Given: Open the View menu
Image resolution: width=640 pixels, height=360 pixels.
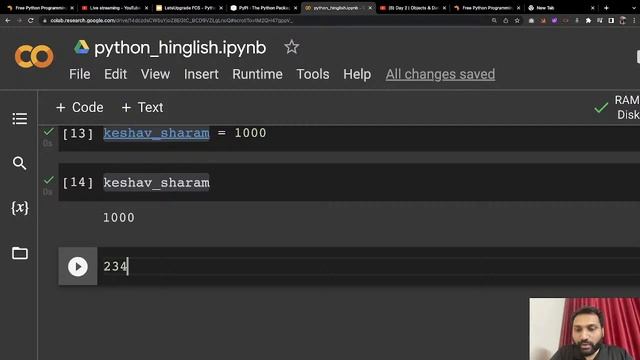Looking at the screenshot, I should point(155,74).
